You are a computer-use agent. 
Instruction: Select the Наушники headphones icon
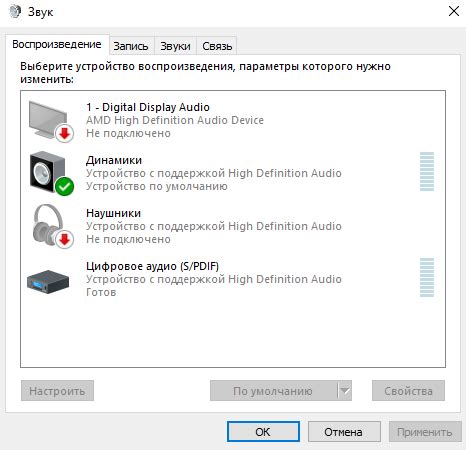(51, 226)
